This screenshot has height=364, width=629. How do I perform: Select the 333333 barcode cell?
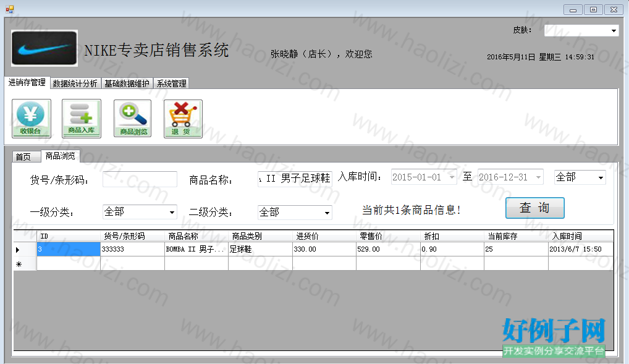(x=132, y=249)
